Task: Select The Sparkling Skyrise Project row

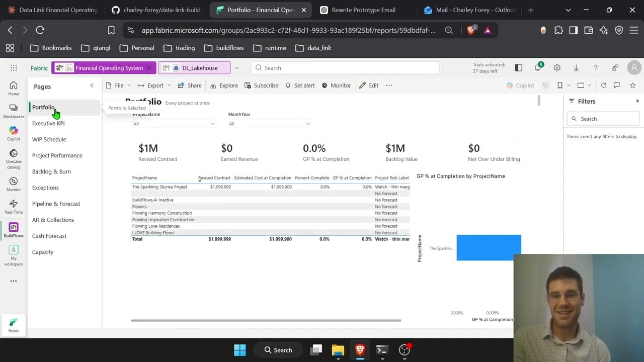Action: click(x=271, y=187)
